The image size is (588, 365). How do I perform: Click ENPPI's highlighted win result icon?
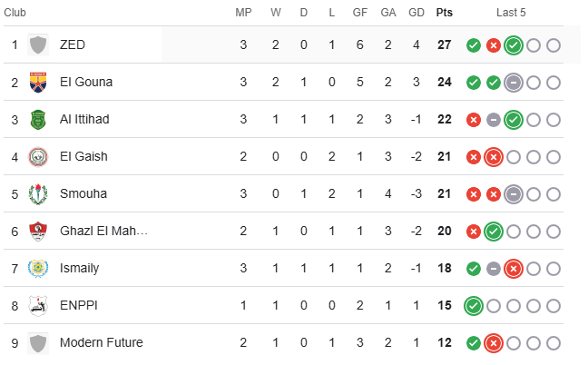[x=474, y=306]
